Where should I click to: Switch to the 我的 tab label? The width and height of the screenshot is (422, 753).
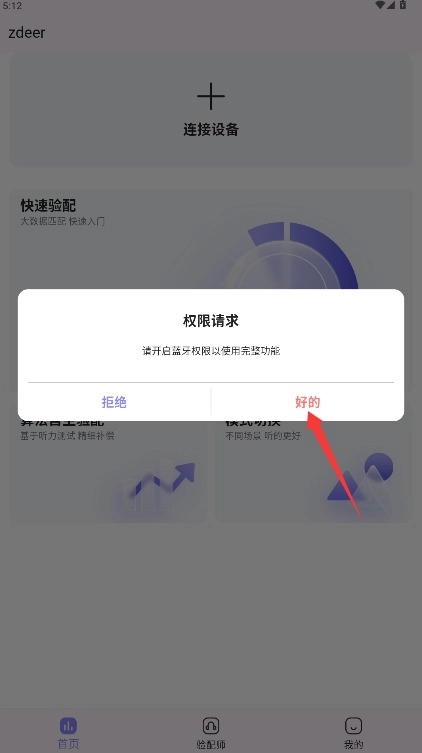pos(353,744)
